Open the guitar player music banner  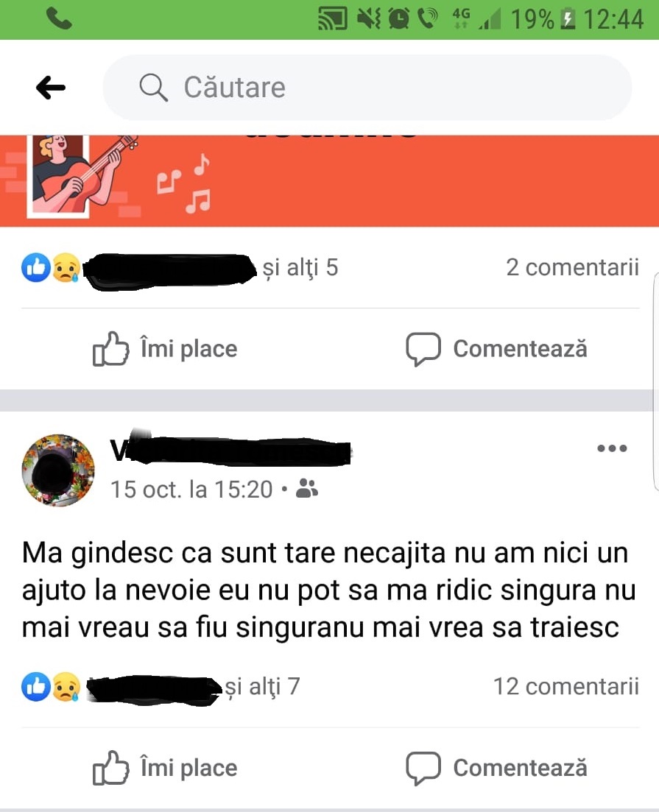tap(330, 180)
